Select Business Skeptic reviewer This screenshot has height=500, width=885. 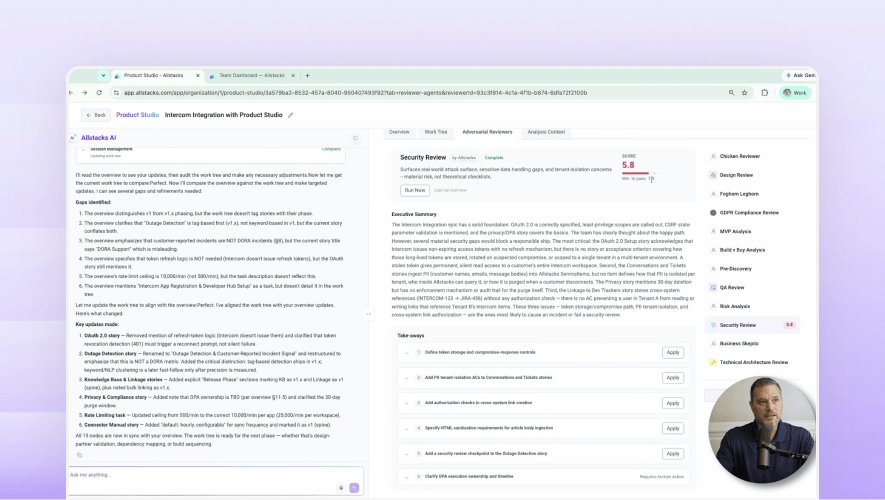pos(739,344)
